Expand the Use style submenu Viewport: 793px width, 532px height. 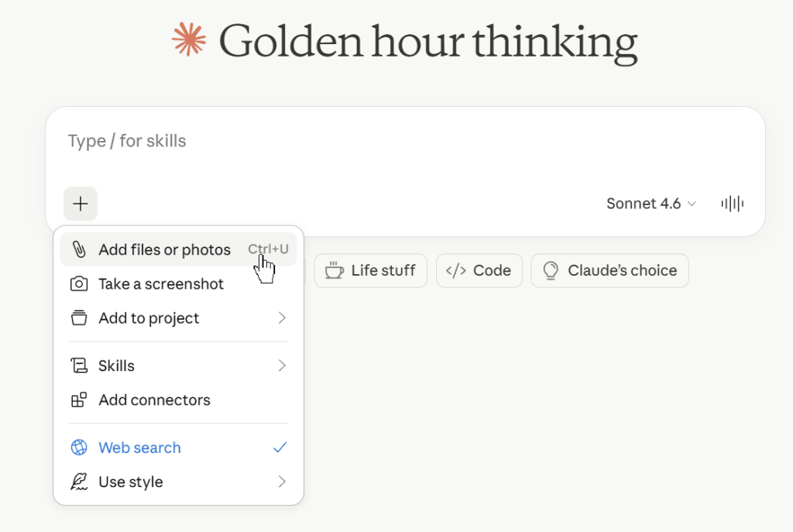[x=178, y=482]
